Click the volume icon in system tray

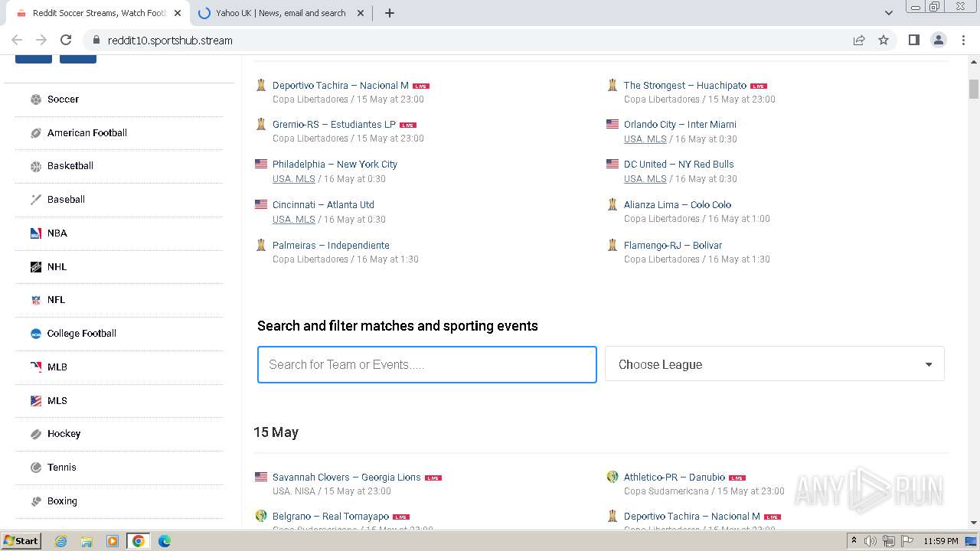point(871,541)
